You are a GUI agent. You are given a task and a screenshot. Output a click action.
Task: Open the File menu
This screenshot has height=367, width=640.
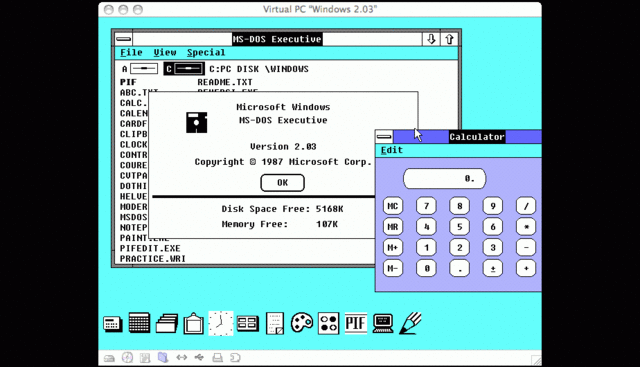pyautogui.click(x=131, y=53)
